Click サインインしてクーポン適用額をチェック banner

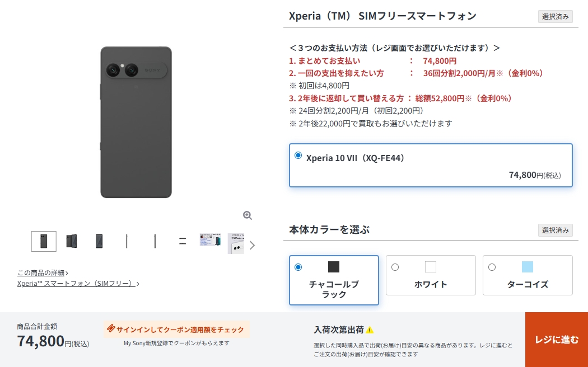point(176,329)
